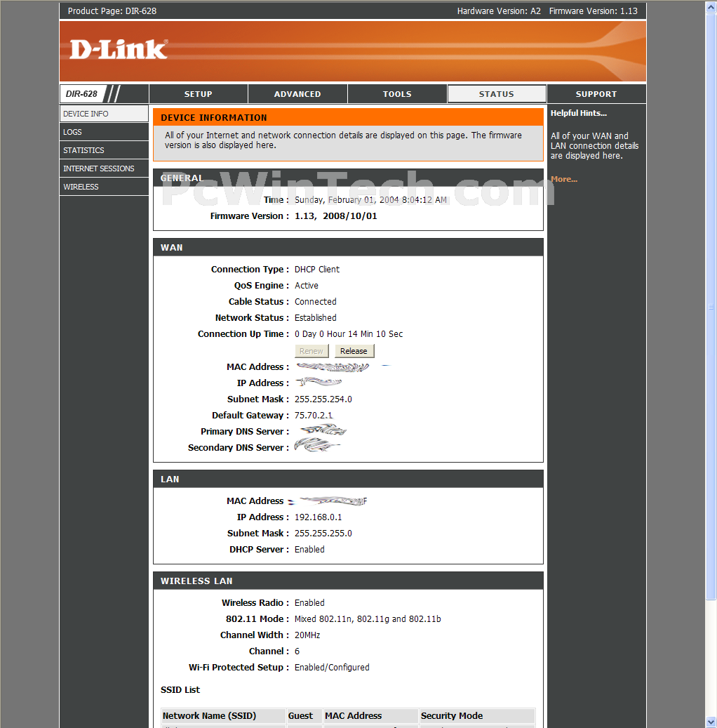Click the vertical scrollbar thumb

click(711, 306)
